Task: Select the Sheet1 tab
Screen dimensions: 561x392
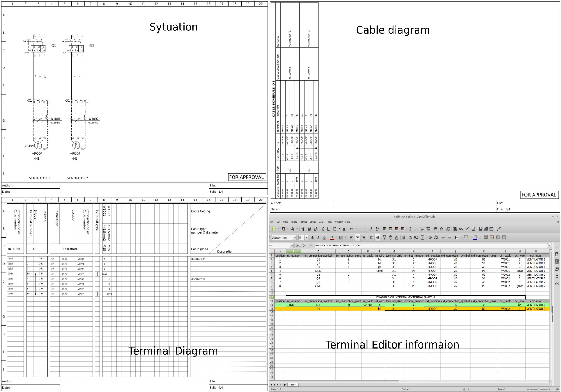Action: click(293, 385)
